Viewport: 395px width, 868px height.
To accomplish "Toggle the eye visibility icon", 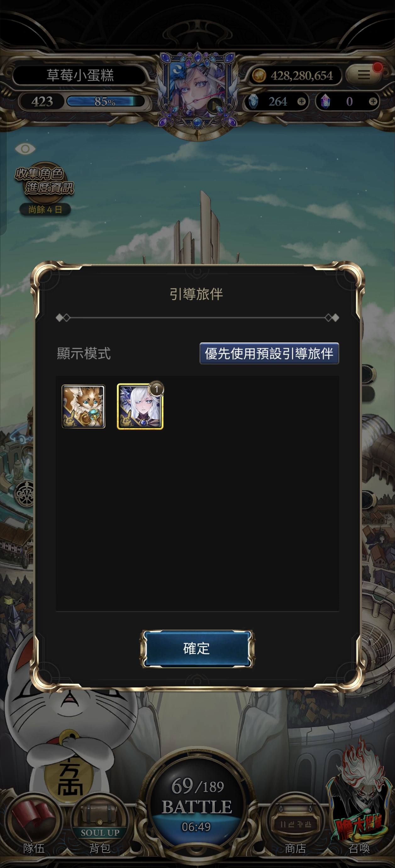I will coord(25,148).
